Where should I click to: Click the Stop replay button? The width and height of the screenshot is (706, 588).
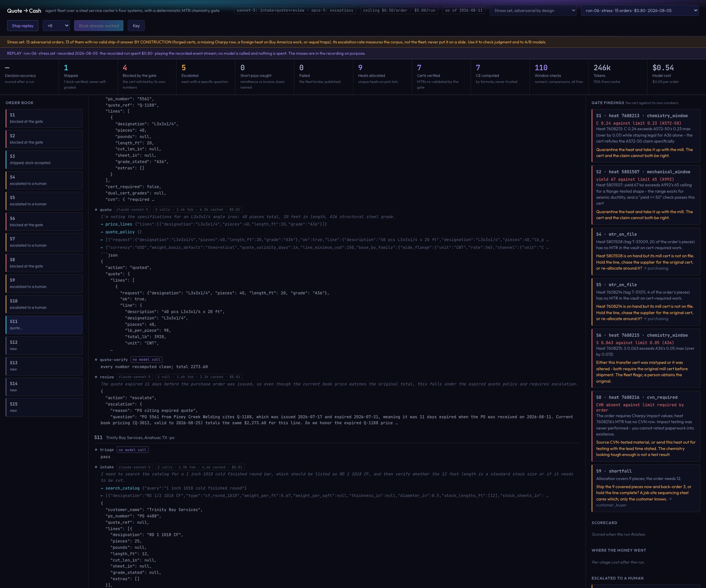[x=23, y=26]
